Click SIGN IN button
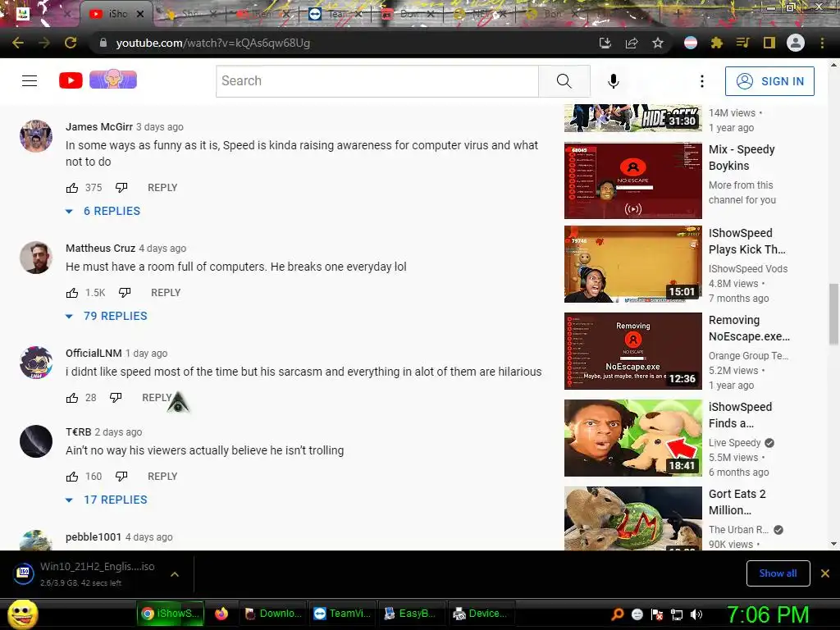Viewport: 840px width, 630px height. (x=769, y=81)
